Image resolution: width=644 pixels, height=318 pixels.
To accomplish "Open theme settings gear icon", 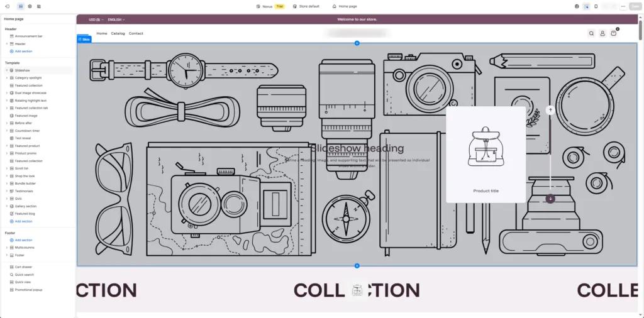I will pyautogui.click(x=30, y=6).
